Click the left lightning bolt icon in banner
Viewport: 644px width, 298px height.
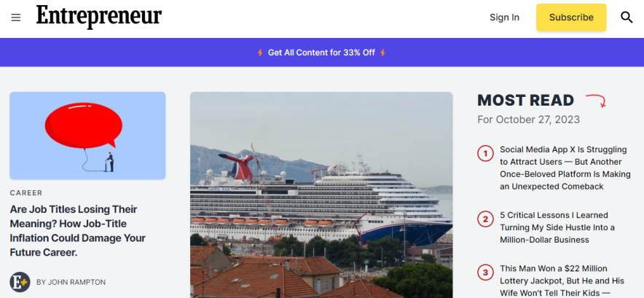(x=260, y=52)
